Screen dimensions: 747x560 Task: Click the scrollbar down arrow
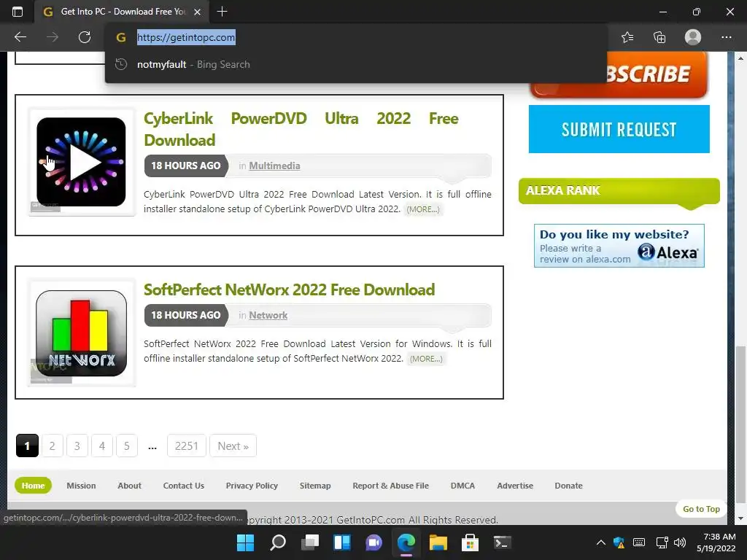tap(740, 518)
